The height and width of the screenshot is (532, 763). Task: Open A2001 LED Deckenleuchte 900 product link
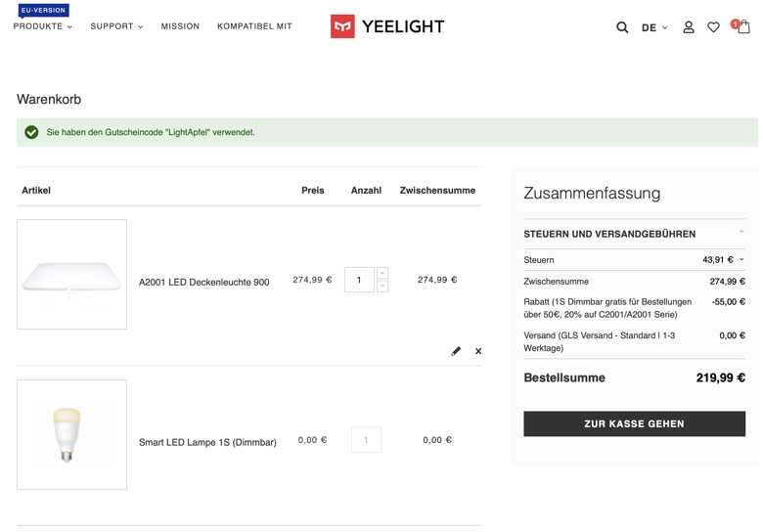pyautogui.click(x=203, y=282)
